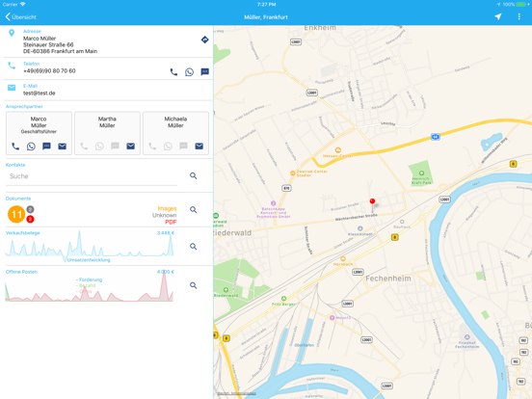Select the red map pin marker
The width and height of the screenshot is (532, 399).
pos(372,201)
